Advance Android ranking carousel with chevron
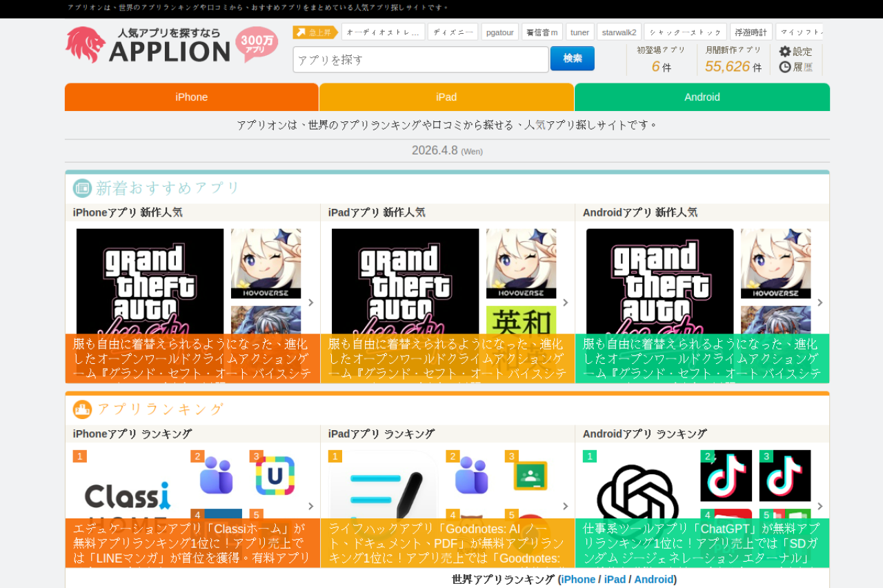883x588 pixels. coord(820,506)
